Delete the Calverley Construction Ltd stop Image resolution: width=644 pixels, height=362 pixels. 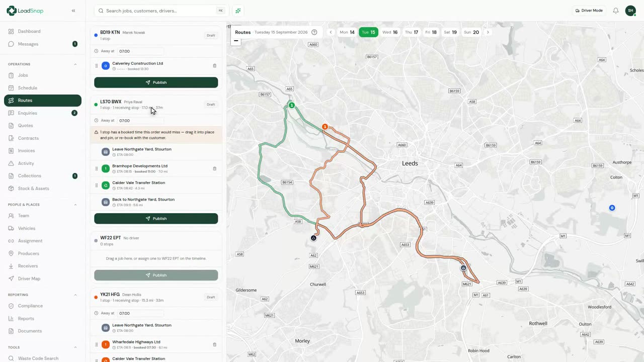pyautogui.click(x=215, y=66)
